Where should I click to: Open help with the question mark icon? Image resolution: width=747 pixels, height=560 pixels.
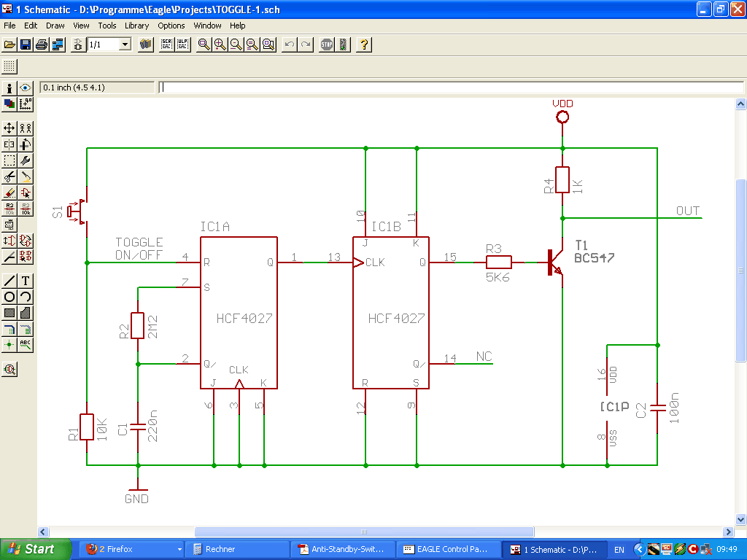point(363,44)
